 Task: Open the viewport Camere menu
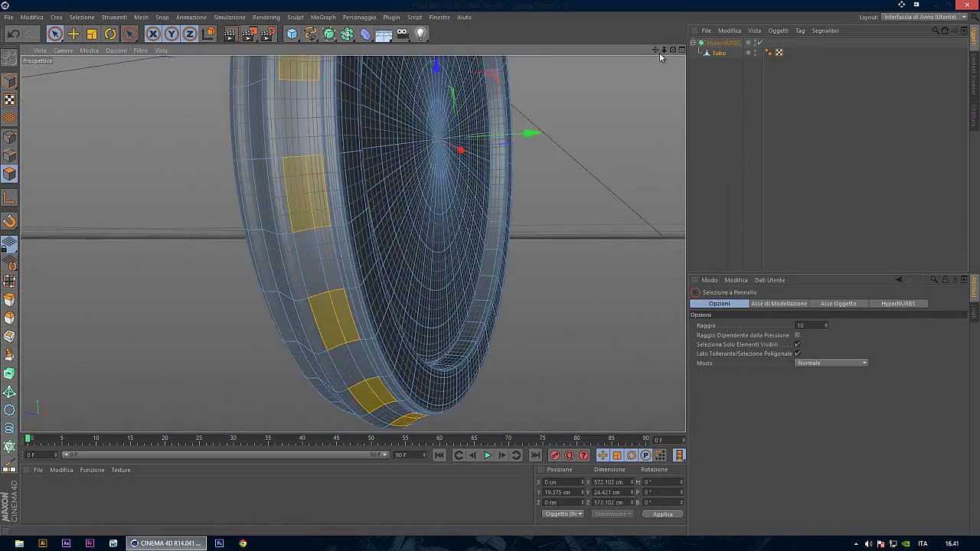(x=63, y=51)
